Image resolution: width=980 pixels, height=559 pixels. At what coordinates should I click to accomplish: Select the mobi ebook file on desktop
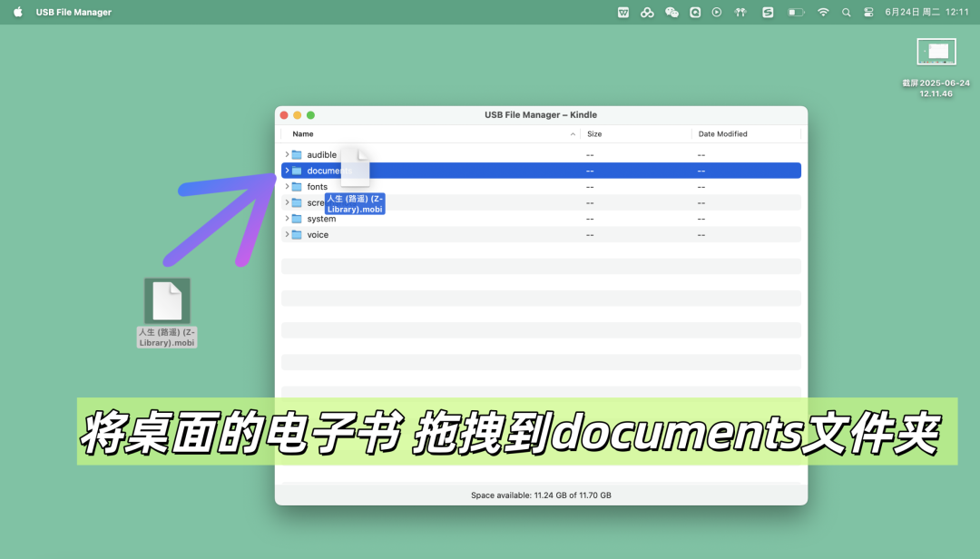(167, 301)
